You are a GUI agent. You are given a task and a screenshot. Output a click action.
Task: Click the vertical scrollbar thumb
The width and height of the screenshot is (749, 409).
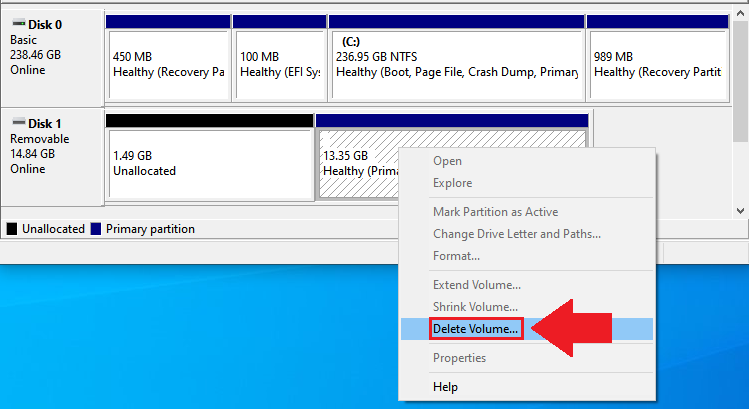740,81
